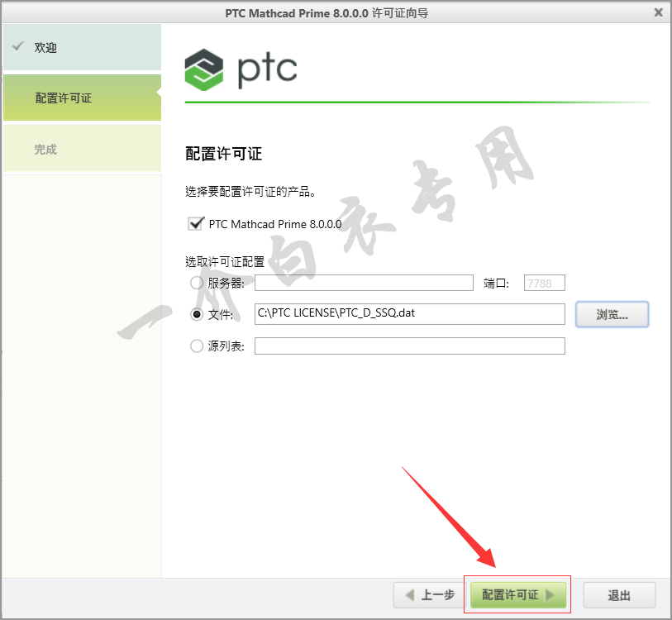Exit the wizard with 退出
The image size is (672, 620).
[619, 594]
